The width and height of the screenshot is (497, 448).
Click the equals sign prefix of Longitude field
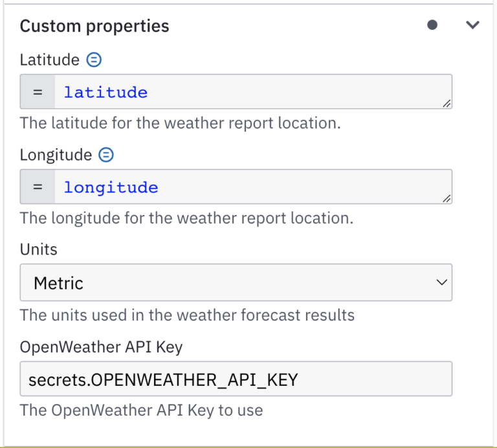[x=38, y=188]
